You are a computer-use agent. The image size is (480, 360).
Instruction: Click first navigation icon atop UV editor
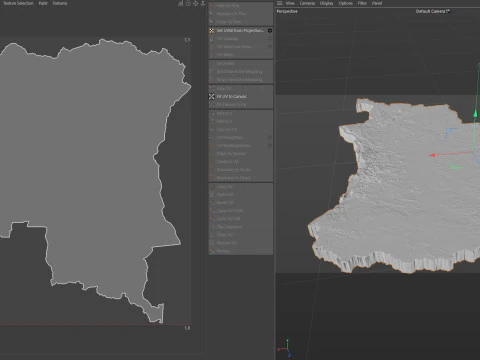tap(180, 3)
